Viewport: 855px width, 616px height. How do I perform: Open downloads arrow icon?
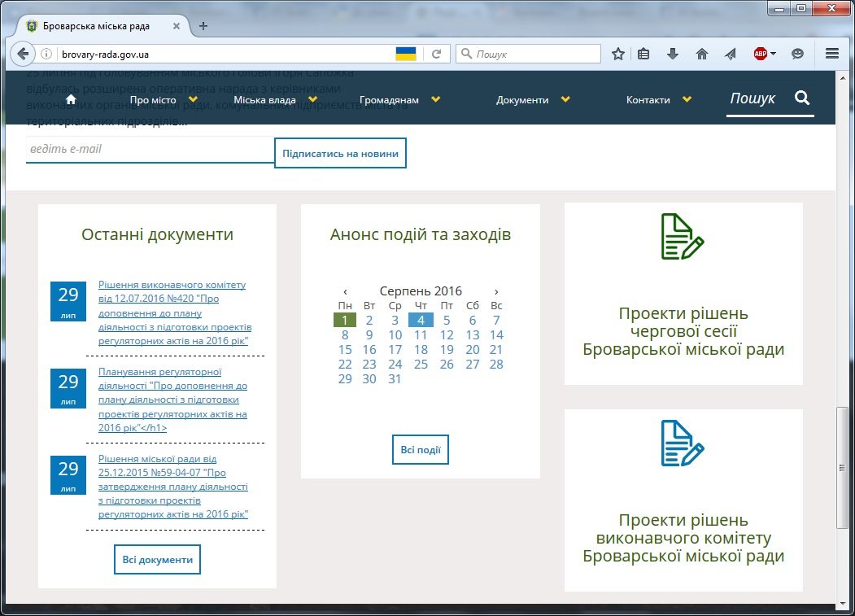tap(673, 54)
